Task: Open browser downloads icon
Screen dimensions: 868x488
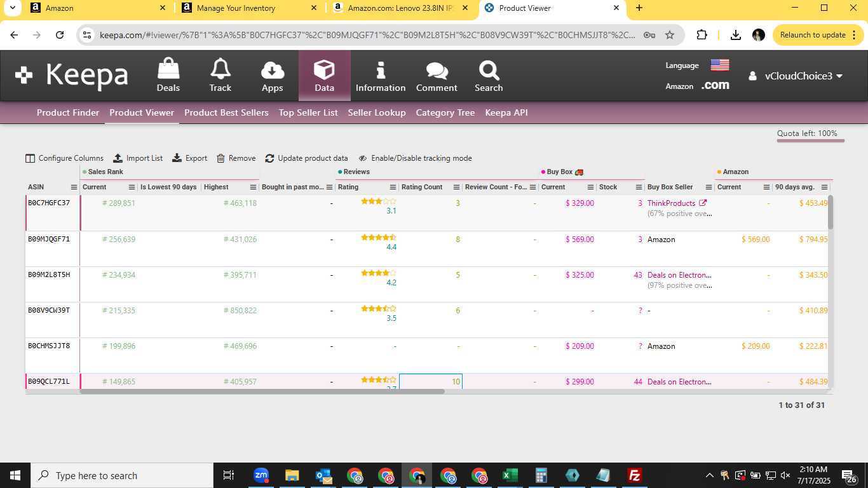Action: pos(736,35)
